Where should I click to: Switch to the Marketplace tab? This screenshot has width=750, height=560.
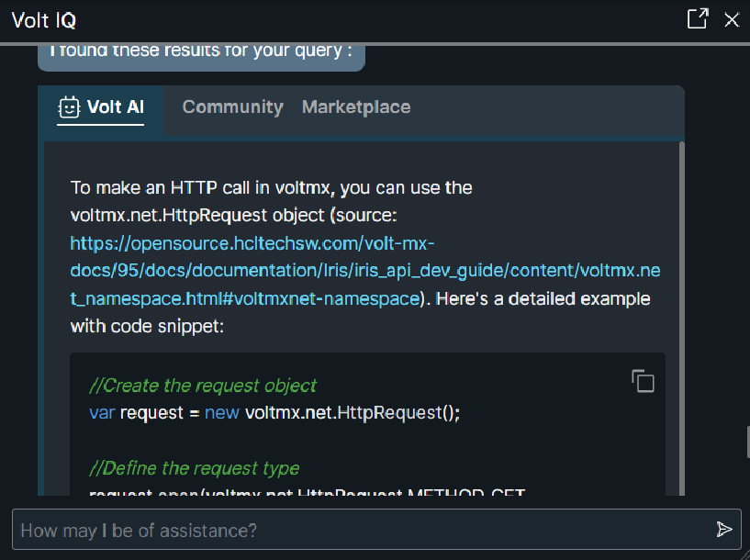point(356,107)
